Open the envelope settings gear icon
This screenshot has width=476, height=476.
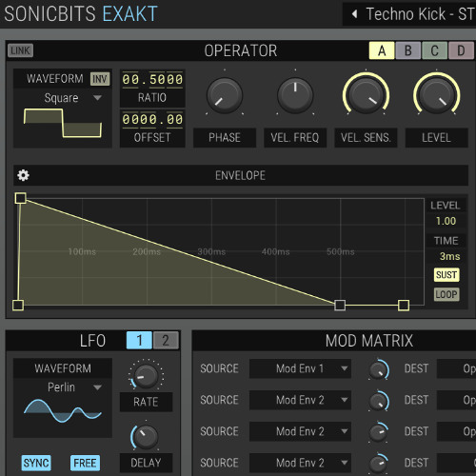coord(23,175)
